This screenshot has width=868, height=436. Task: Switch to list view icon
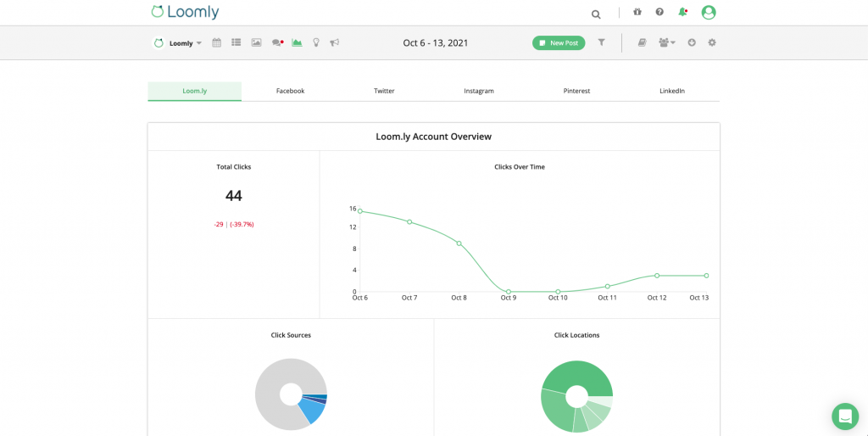pos(236,42)
